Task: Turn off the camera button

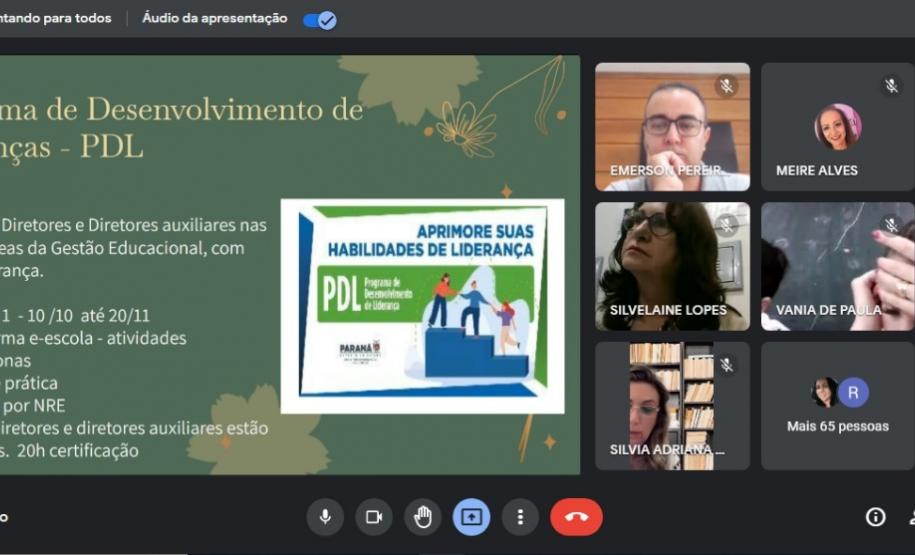Action: [x=374, y=517]
